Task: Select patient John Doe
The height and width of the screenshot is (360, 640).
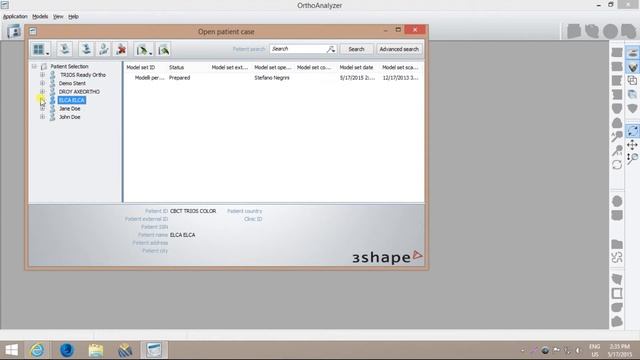Action: point(69,117)
